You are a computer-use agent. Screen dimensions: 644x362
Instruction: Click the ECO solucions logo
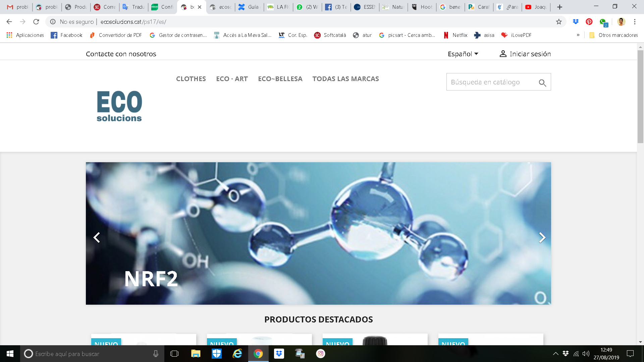point(119,106)
